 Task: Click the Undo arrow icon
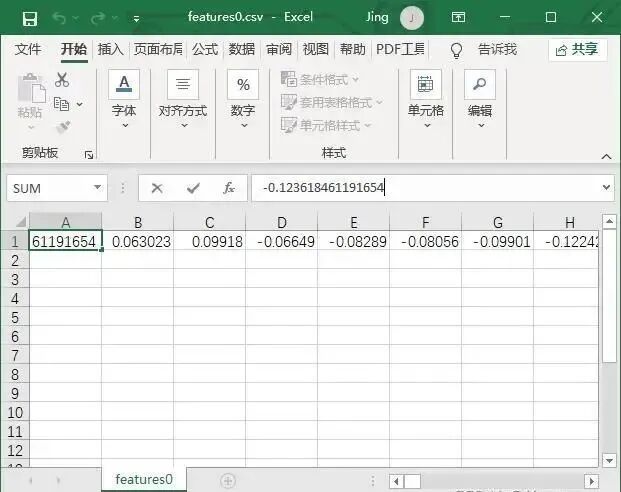tap(59, 18)
